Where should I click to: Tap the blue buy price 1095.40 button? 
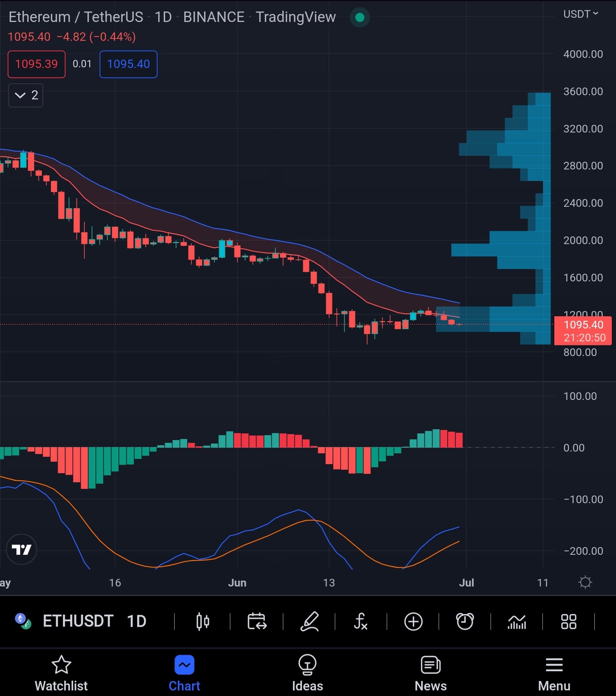129,64
